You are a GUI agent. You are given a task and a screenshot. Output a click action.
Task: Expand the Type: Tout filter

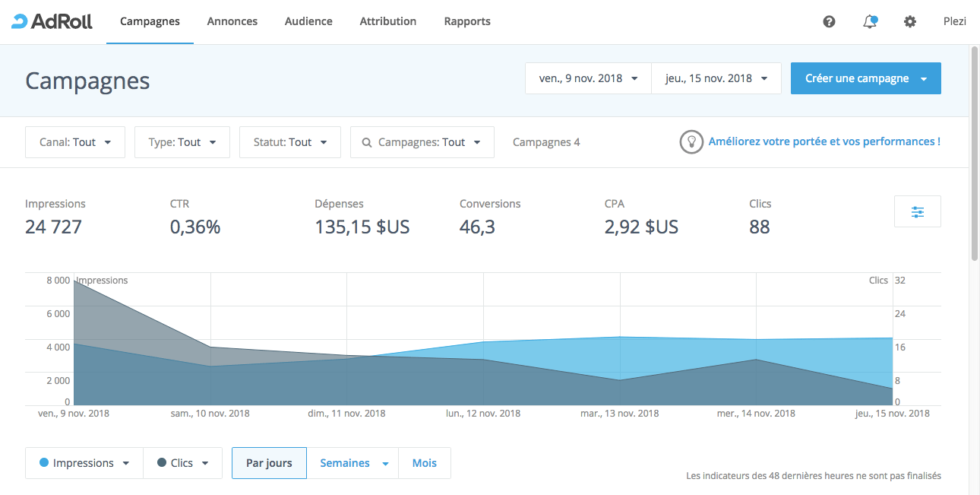tap(182, 142)
